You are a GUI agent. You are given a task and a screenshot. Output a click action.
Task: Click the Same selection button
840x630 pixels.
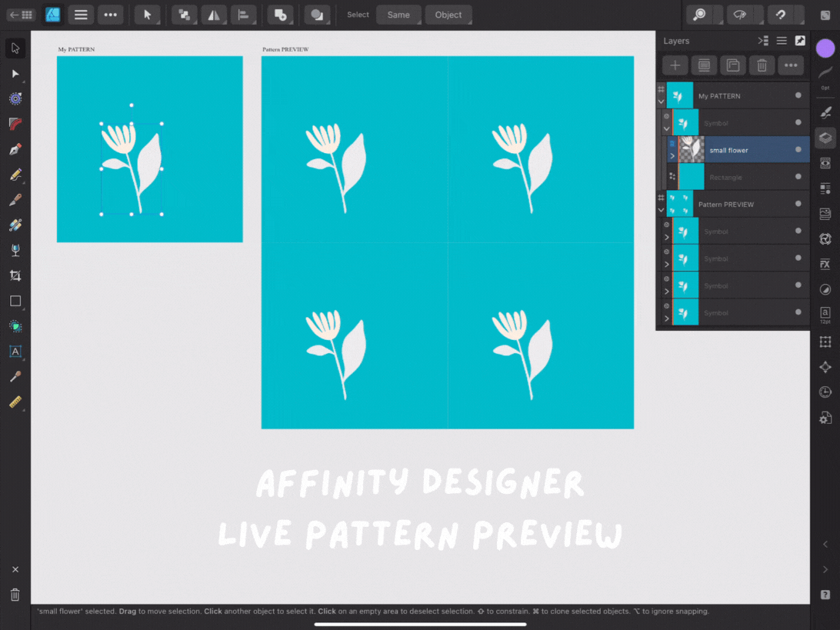click(x=398, y=15)
